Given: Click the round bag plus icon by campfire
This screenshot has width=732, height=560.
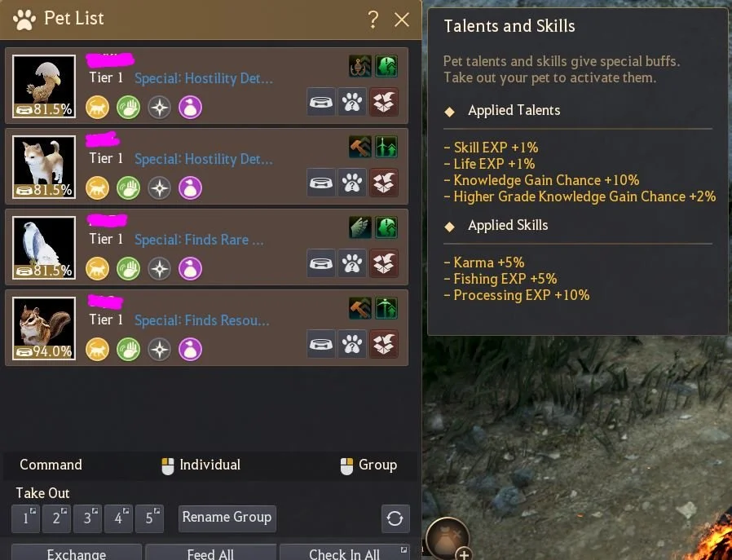Looking at the screenshot, I should tap(448, 539).
